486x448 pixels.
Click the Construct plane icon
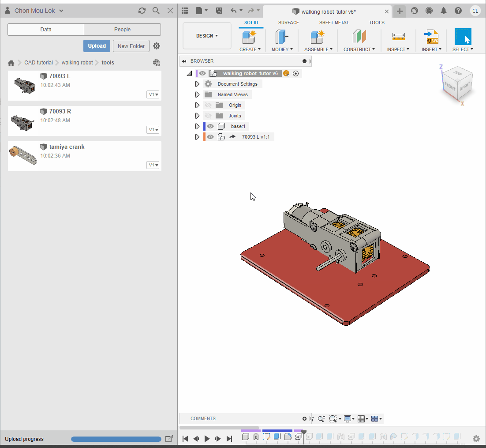point(359,37)
